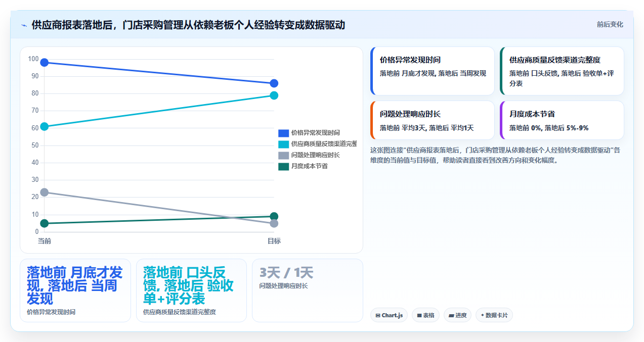The image size is (644, 342).
Task: Click legend label 月度成本节省
Action: [309, 166]
